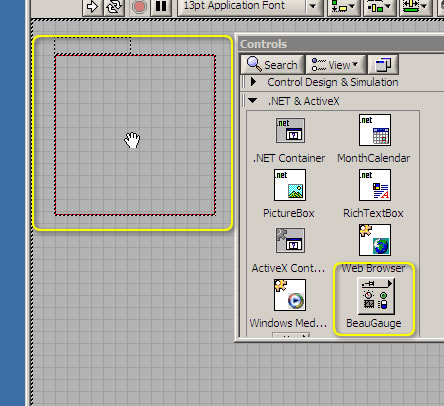Viewport: 444px width, 406px height.
Task: Expand the Control Design & Simulation category
Action: (x=253, y=82)
